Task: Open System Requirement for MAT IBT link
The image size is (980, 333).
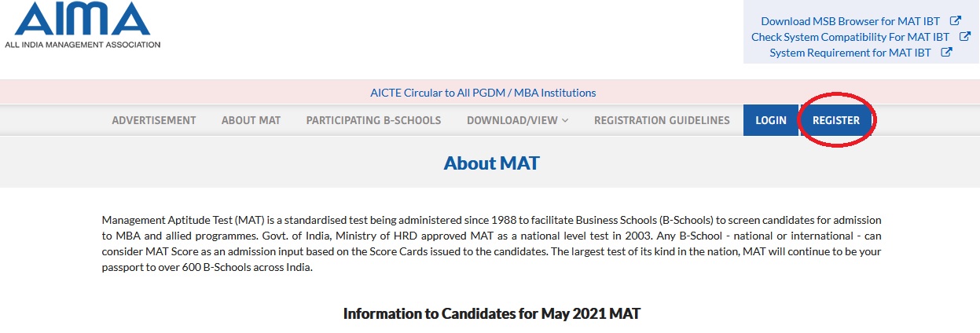Action: tap(850, 53)
